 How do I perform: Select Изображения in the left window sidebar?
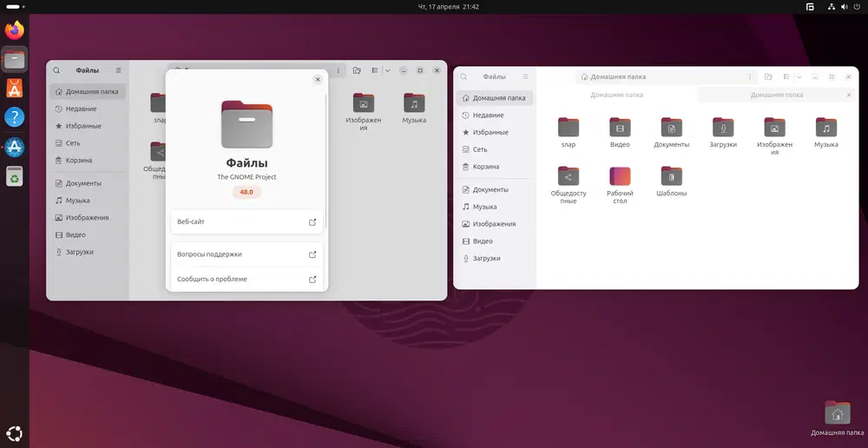click(88, 218)
